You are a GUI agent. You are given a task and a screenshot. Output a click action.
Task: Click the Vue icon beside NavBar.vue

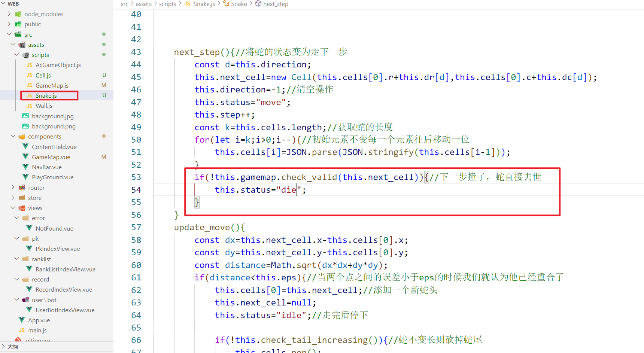pyautogui.click(x=25, y=167)
